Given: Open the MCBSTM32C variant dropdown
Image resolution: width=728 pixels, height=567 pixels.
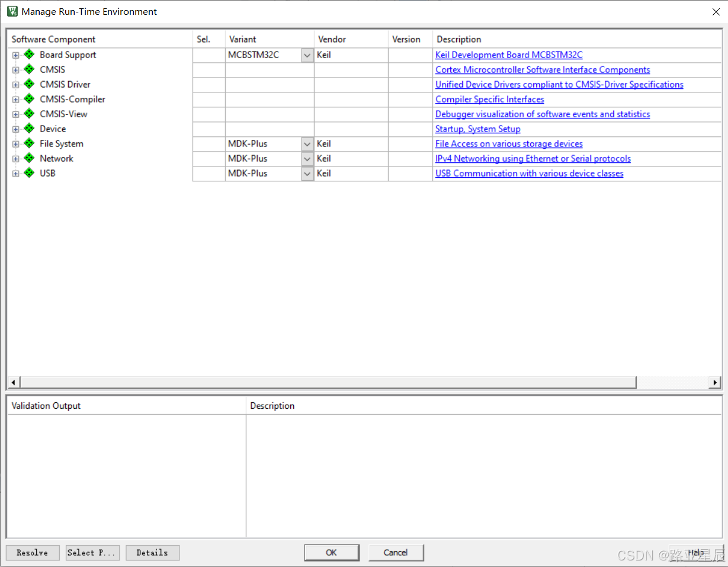Looking at the screenshot, I should [307, 55].
